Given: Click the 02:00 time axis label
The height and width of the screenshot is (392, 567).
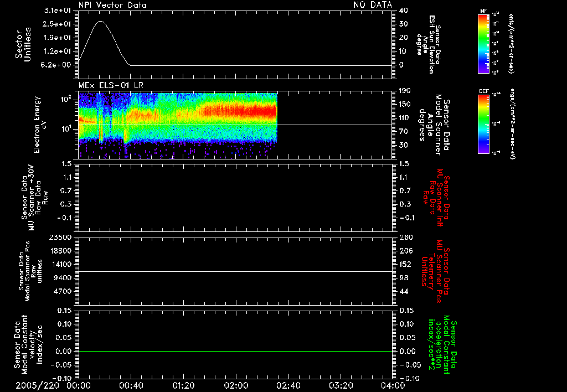Looking at the screenshot, I should point(236,385).
